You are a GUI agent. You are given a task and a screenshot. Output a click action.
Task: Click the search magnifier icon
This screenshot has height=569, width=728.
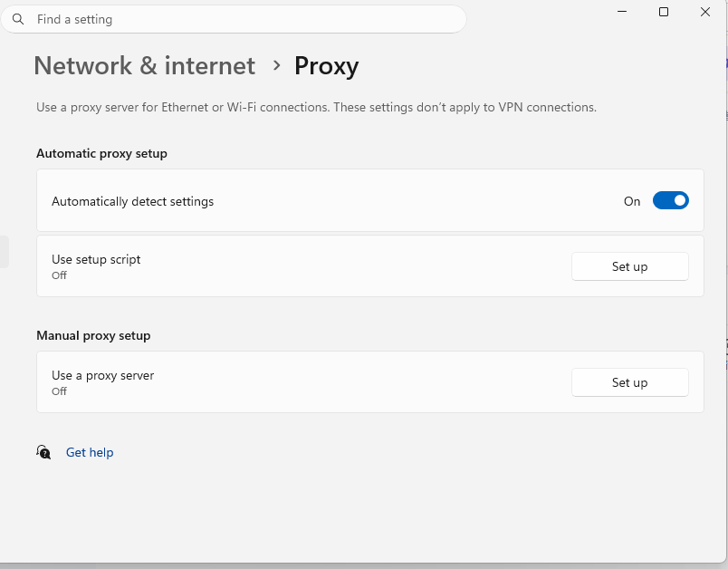click(x=18, y=19)
